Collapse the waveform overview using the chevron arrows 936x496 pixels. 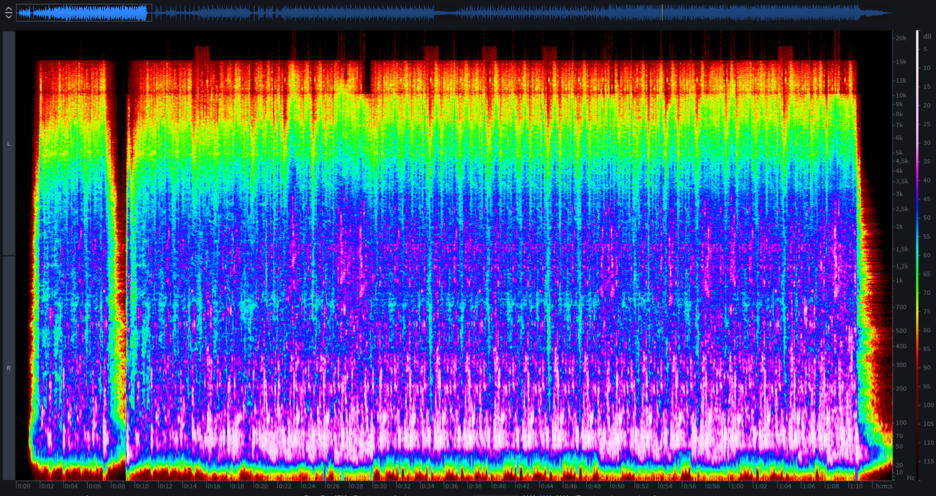click(x=9, y=14)
